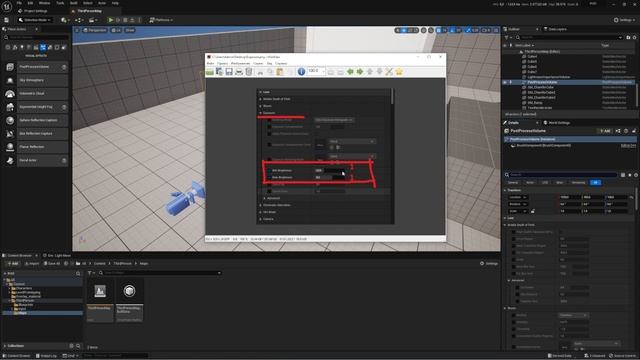Viewport: 640px width, 360px height.
Task: Toggle the Bloom Method override checkbox
Action: pos(513,315)
